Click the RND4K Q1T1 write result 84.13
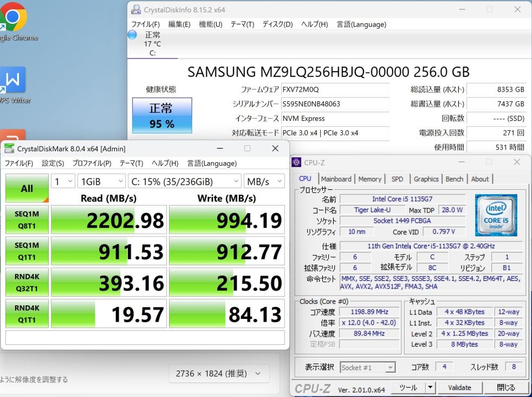Viewport: 532px width, 397px height. (226, 313)
